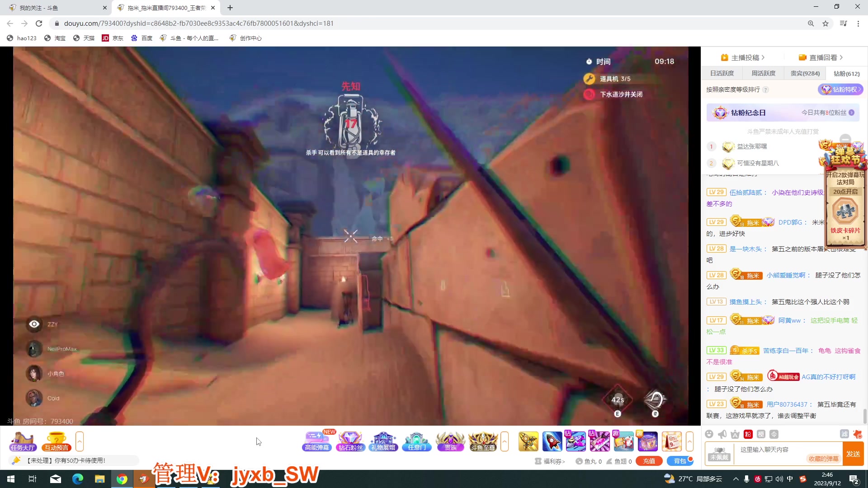Open the 斗鱼至尊 supreme icon
The image size is (868, 488).
click(483, 441)
